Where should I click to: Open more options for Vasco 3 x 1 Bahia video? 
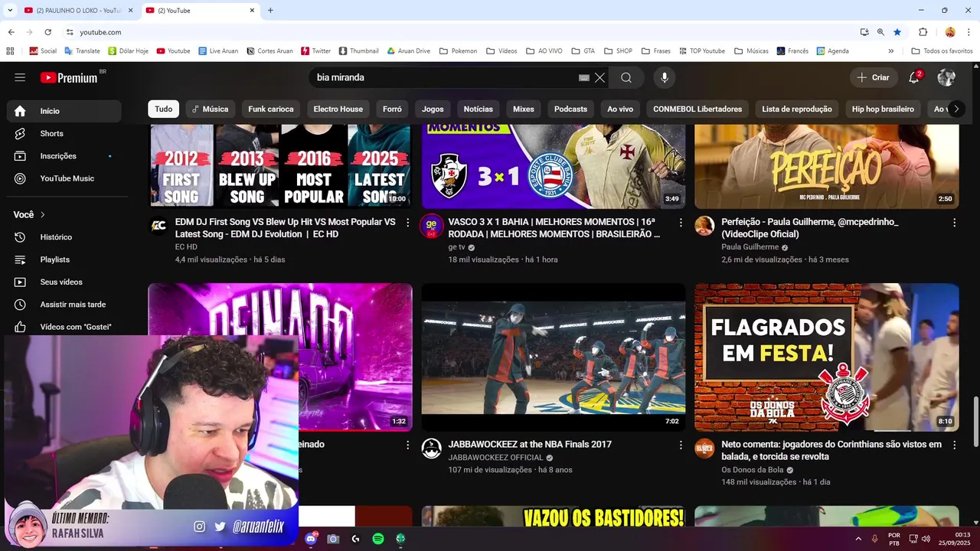pyautogui.click(x=681, y=223)
